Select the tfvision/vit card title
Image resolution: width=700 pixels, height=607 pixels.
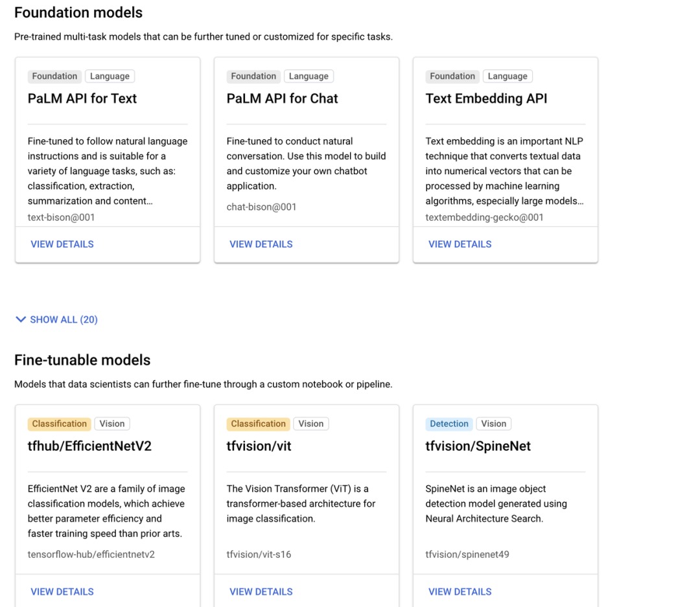click(x=259, y=446)
